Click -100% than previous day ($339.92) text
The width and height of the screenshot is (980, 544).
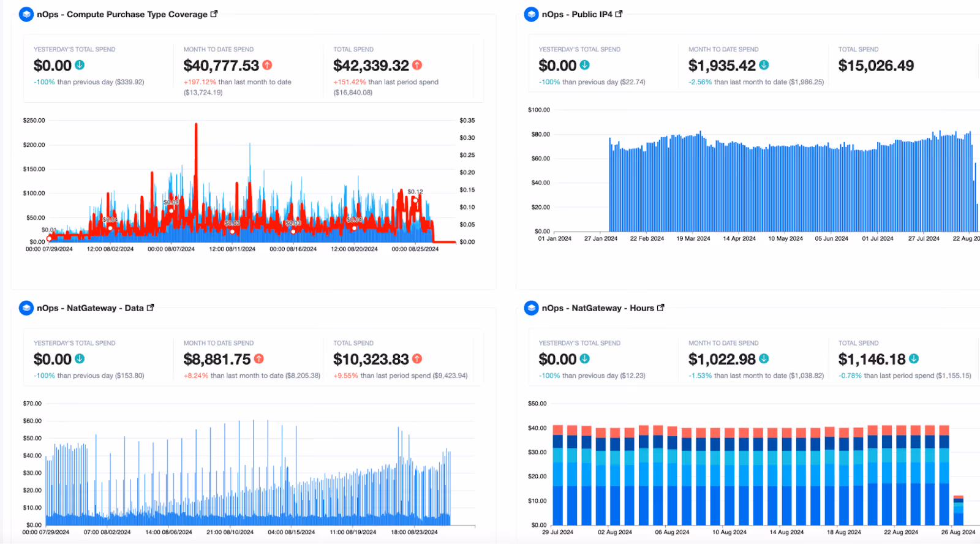[x=89, y=82]
